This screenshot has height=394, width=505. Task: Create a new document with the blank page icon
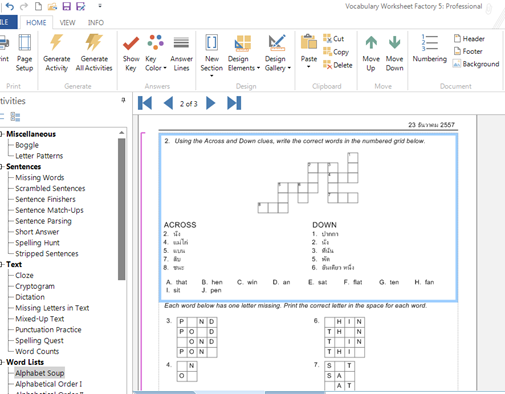coord(38,6)
